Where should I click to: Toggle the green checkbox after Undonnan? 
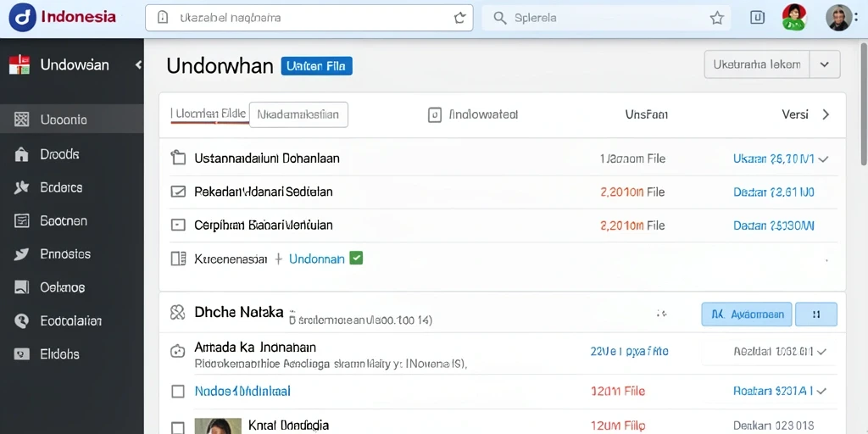coord(357,258)
